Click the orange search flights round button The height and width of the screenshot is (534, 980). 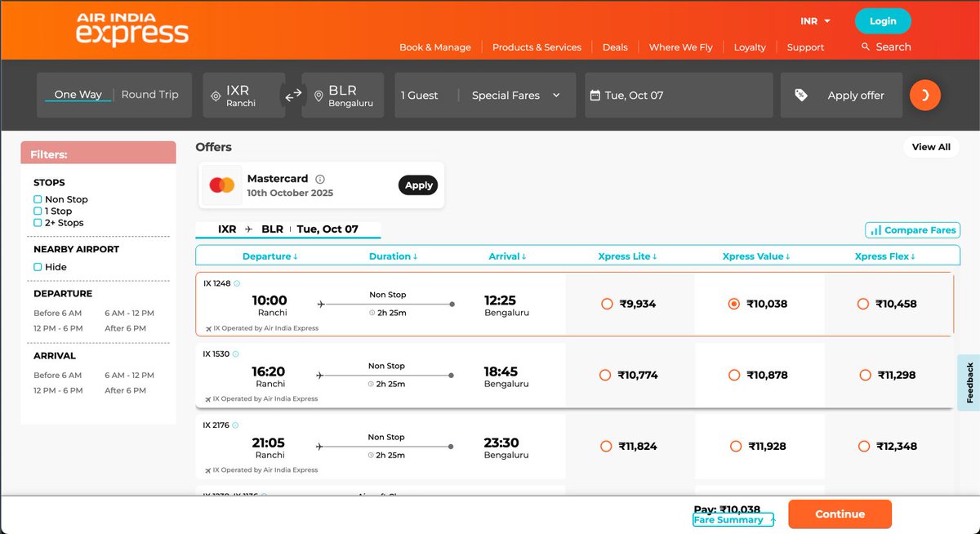pyautogui.click(x=925, y=95)
